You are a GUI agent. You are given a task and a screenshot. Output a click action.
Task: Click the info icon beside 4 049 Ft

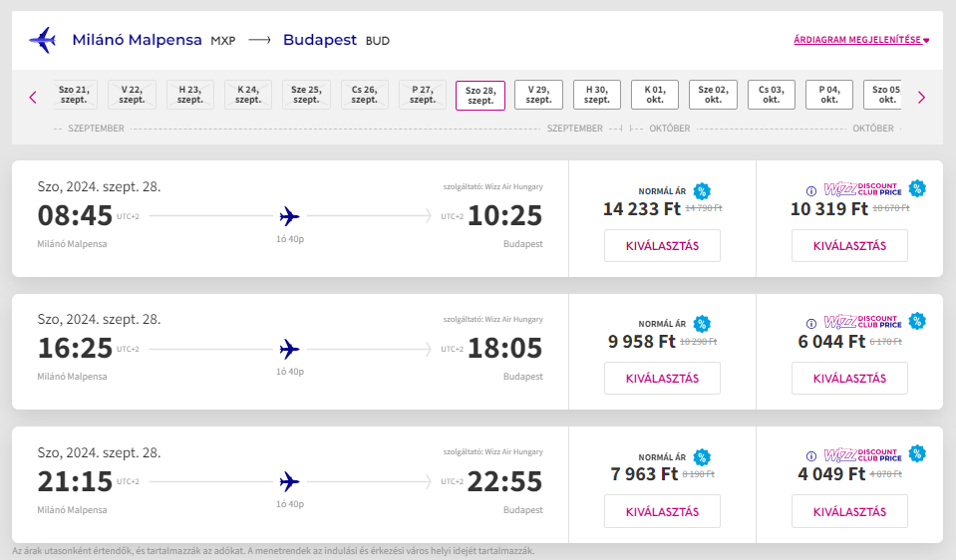pos(810,456)
